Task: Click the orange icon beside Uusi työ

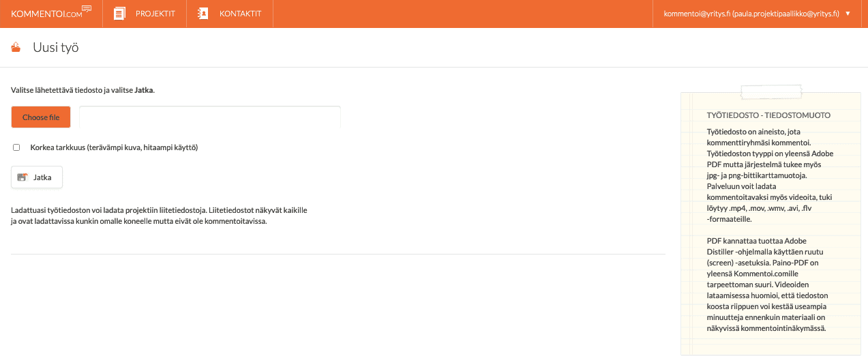Action: [16, 48]
